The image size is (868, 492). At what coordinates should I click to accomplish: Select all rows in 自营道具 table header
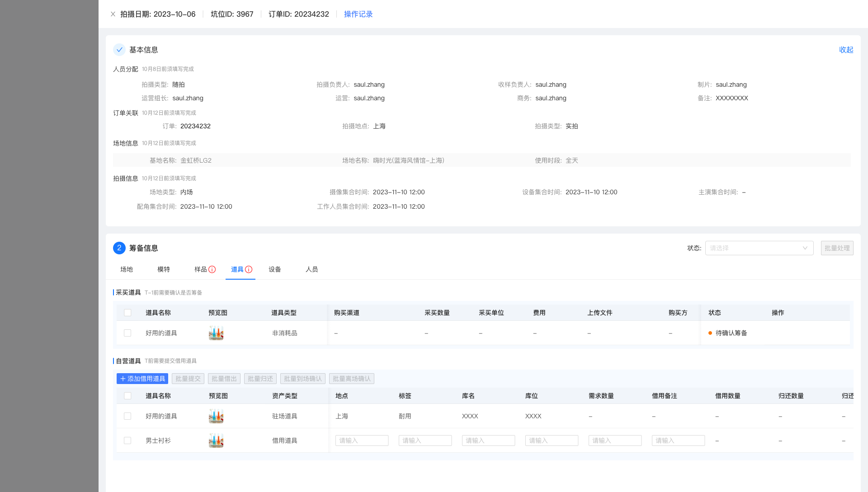click(x=127, y=396)
